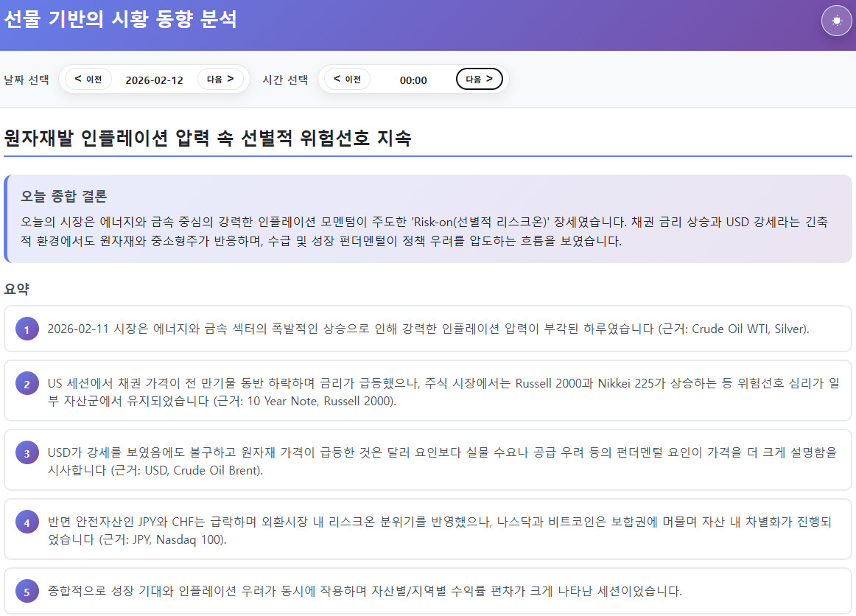Viewport: 856px width, 616px height.
Task: Go to previous date with 이전 button
Action: 88,79
